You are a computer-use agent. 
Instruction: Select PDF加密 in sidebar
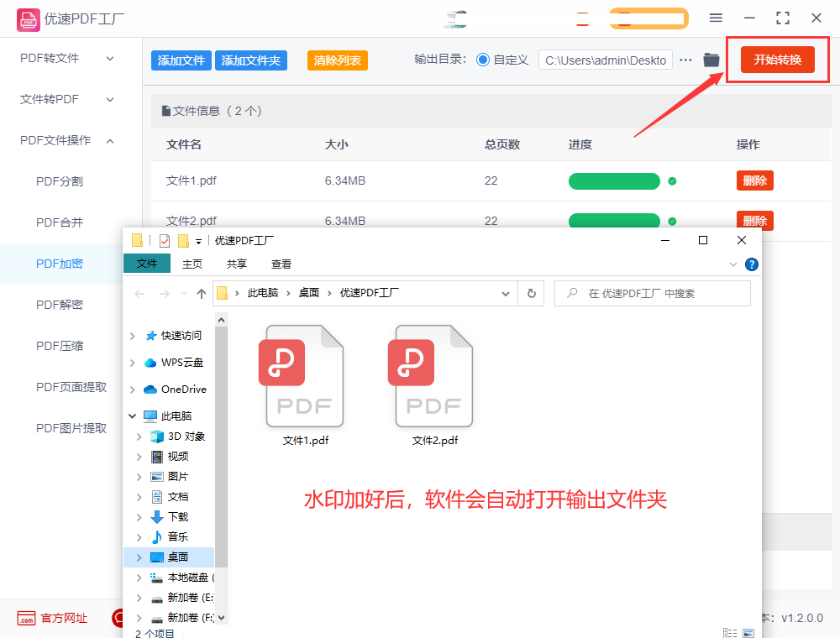pyautogui.click(x=60, y=264)
